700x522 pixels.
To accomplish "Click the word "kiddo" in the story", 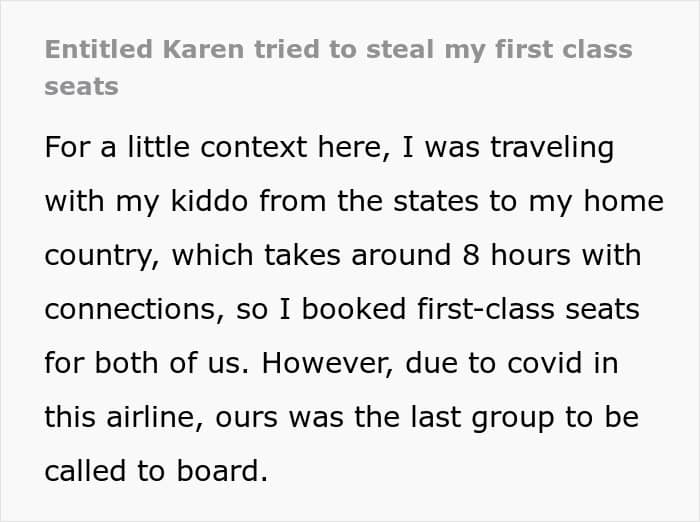I will (209, 201).
